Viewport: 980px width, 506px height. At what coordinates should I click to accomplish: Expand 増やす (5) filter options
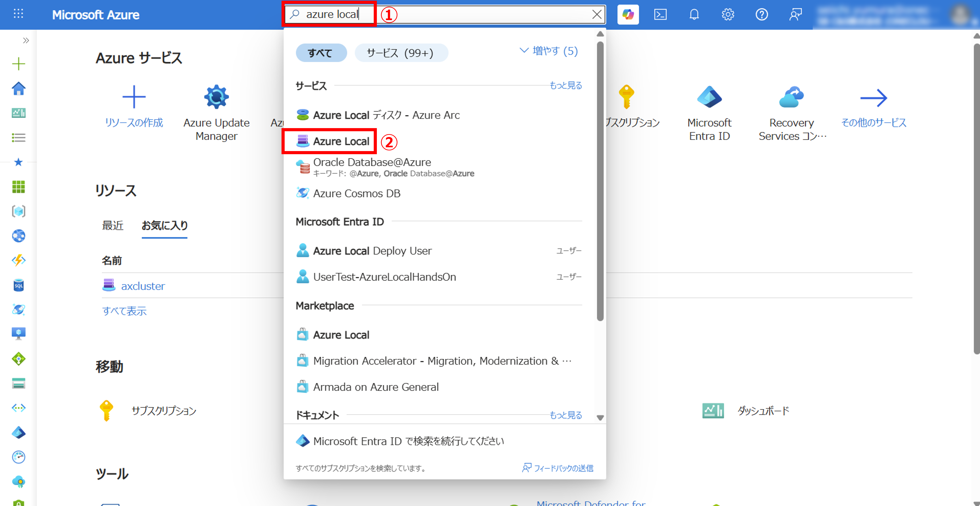pos(549,51)
